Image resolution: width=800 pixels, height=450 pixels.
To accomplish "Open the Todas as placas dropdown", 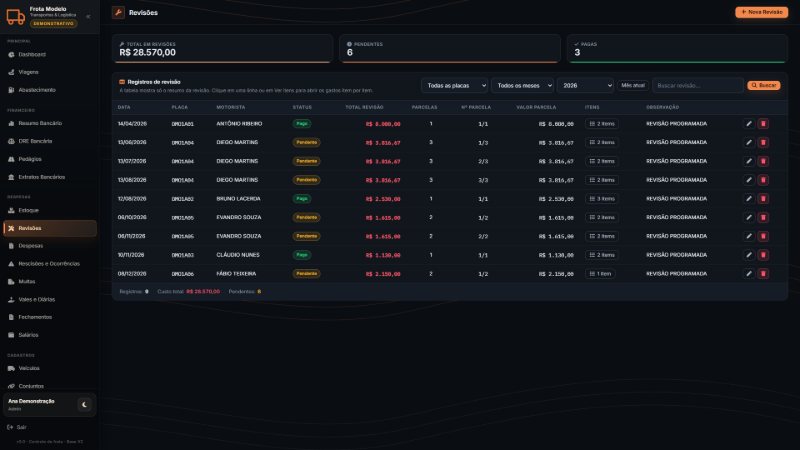I will coord(455,86).
